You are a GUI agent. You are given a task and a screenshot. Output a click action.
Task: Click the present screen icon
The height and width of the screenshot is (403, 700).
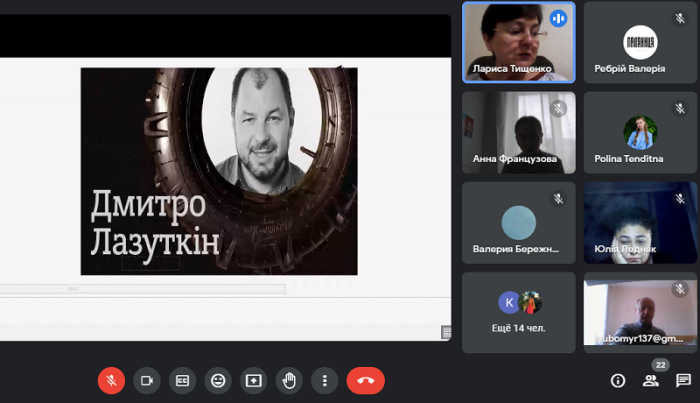click(x=254, y=380)
